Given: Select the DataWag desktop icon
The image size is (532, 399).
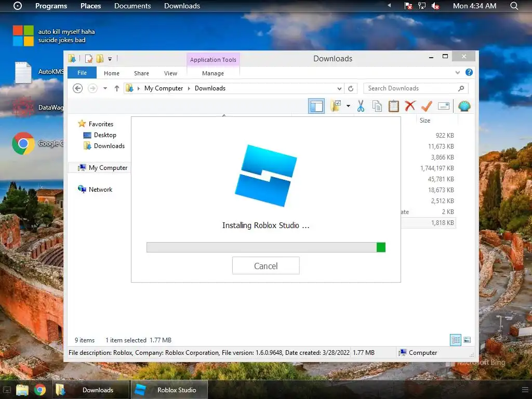Looking at the screenshot, I should (23, 107).
